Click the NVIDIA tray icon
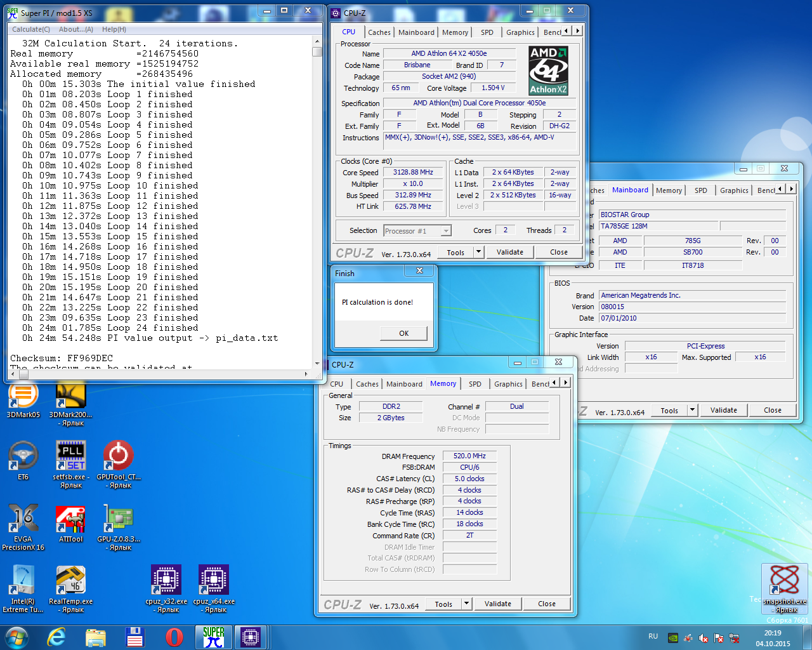812x650 pixels. (673, 638)
